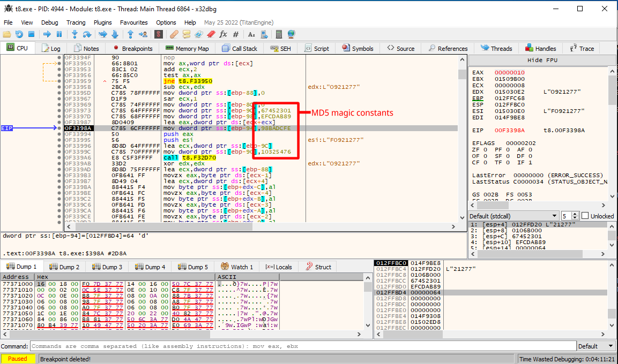Image resolution: width=618 pixels, height=364 pixels.
Task: Open the Default dropdown beside the command bar
Action: [596, 346]
